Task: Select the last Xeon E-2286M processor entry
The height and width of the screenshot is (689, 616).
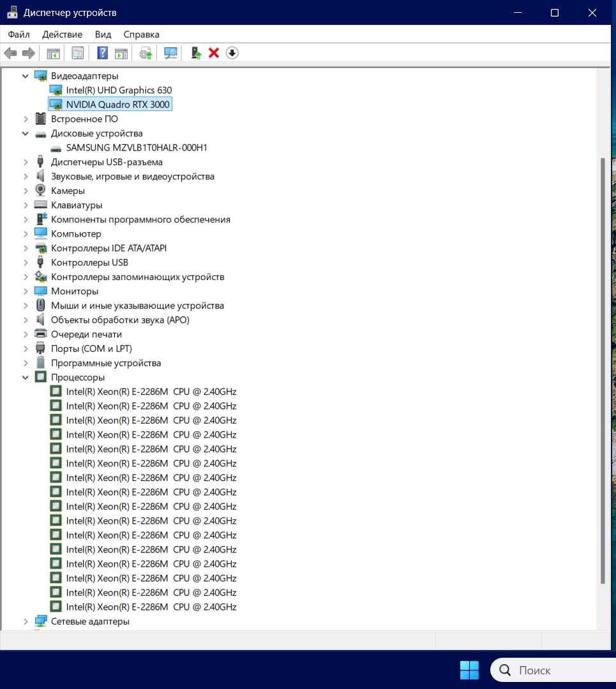Action: point(151,607)
